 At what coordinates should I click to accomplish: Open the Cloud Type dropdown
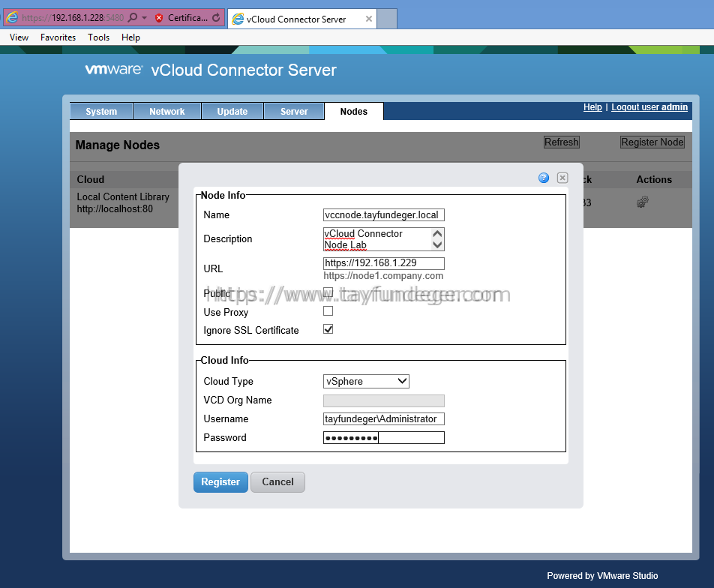coord(366,381)
